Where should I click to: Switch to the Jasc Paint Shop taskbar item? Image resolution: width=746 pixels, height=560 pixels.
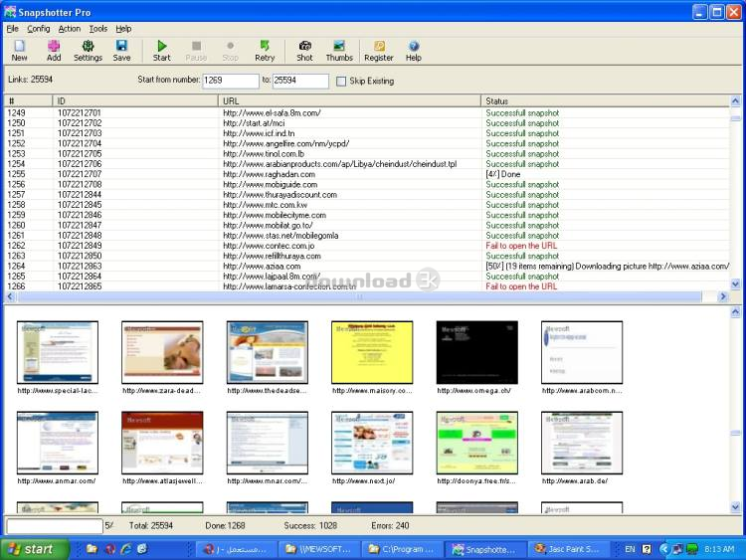click(568, 549)
